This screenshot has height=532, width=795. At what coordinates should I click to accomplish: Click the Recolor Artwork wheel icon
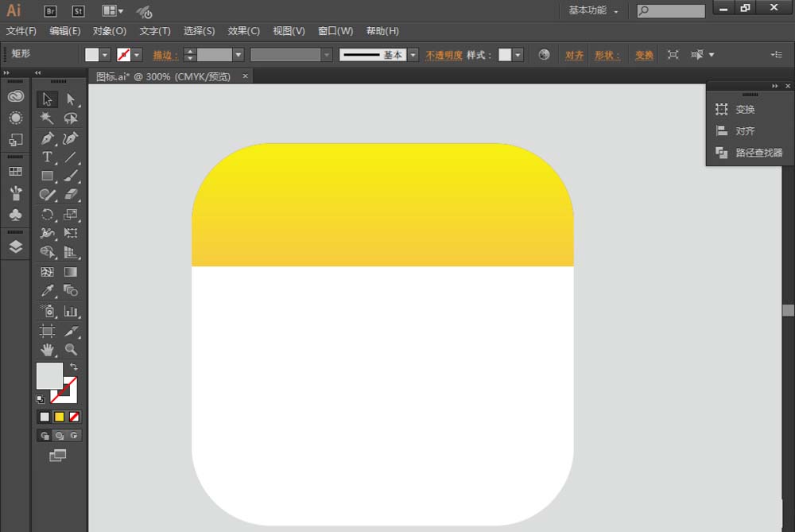[x=544, y=55]
